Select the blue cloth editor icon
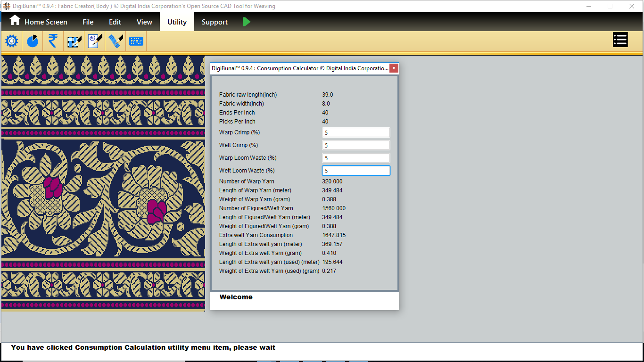 pyautogui.click(x=116, y=41)
